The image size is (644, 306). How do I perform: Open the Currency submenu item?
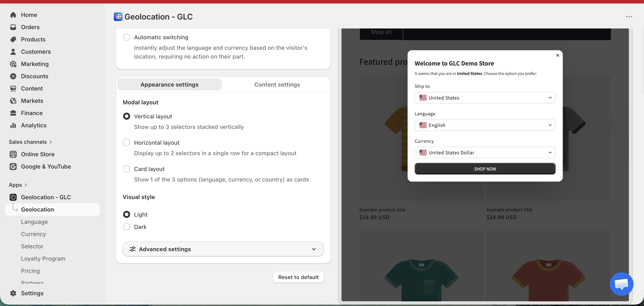pos(34,234)
